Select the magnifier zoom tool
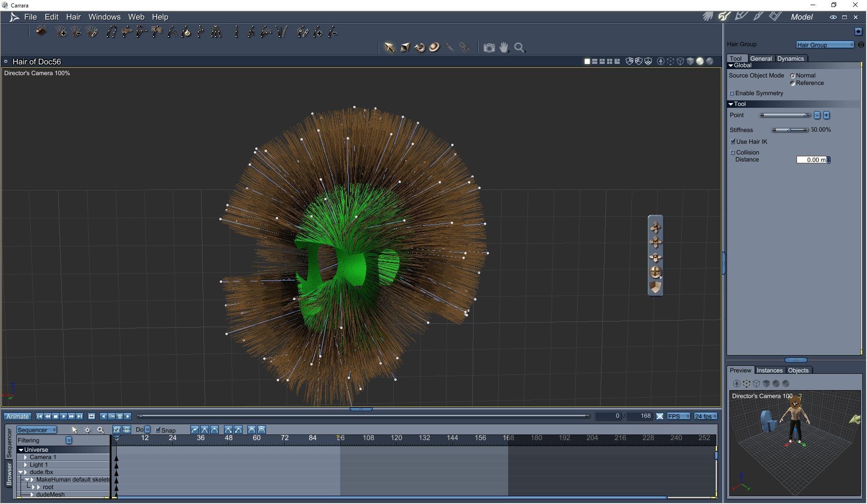Screen dimensions: 867x504 tap(519, 48)
